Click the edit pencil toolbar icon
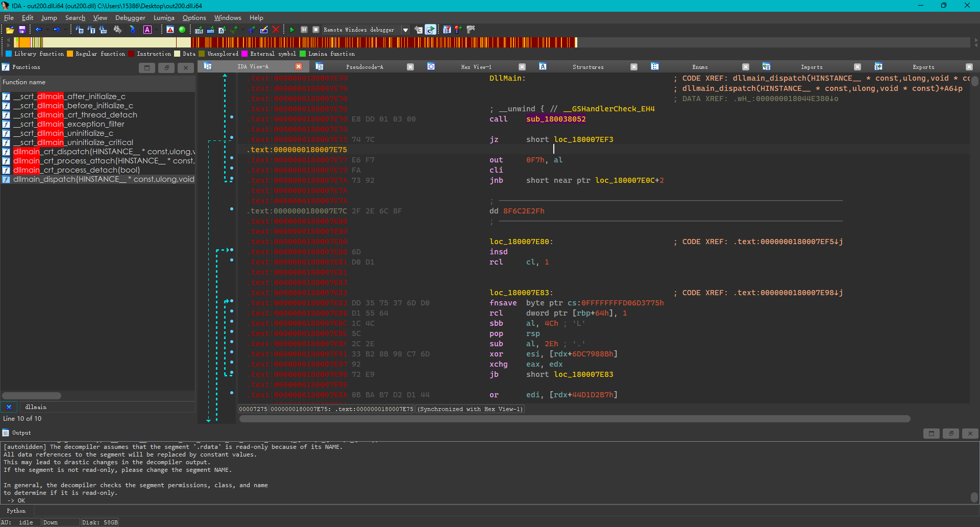 264,30
